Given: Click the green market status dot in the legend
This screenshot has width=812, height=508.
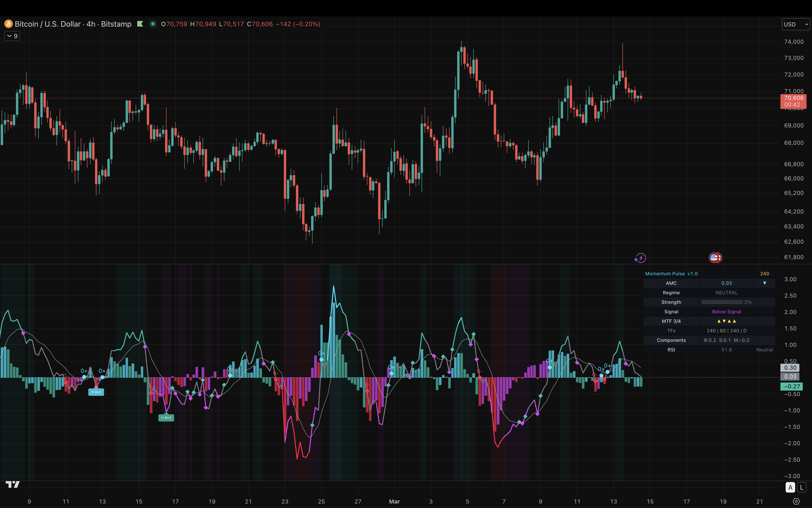Looking at the screenshot, I should click(x=153, y=24).
